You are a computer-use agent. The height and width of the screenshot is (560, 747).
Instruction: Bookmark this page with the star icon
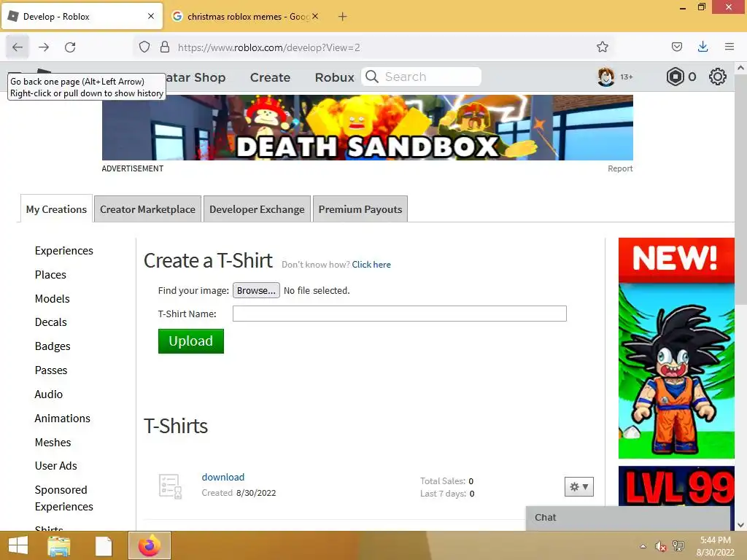click(602, 47)
